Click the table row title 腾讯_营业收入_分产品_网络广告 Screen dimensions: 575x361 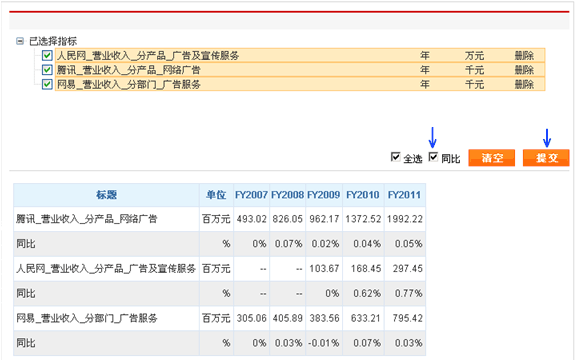pyautogui.click(x=87, y=219)
